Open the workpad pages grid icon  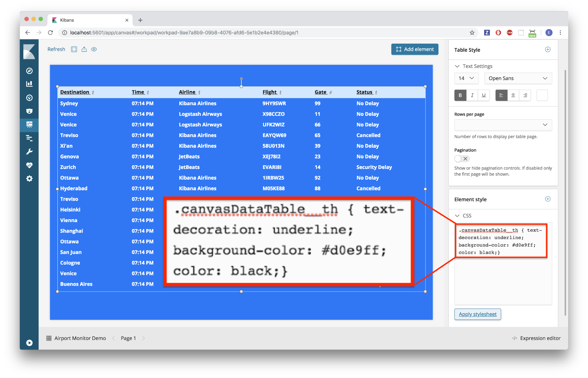pos(49,338)
